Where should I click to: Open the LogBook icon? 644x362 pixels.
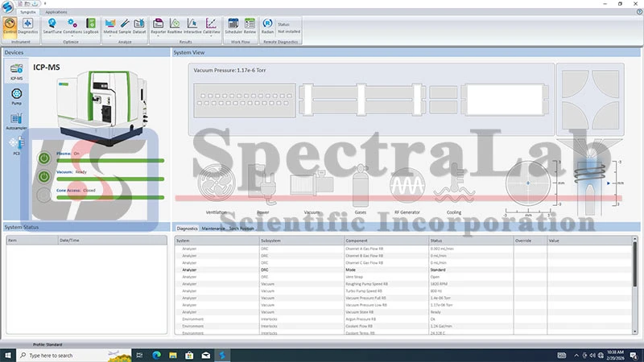point(90,25)
